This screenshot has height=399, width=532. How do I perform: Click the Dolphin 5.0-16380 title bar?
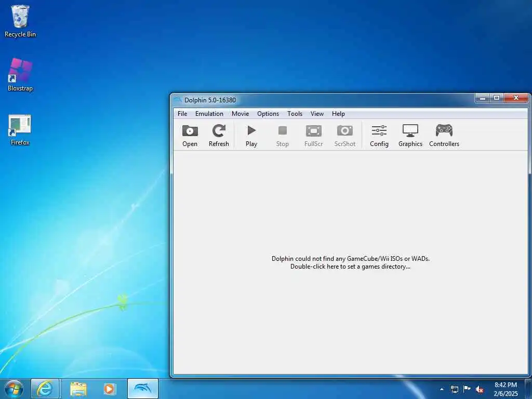pos(322,100)
